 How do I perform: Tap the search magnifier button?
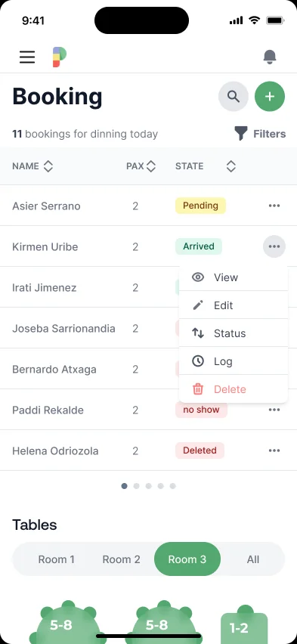234,97
